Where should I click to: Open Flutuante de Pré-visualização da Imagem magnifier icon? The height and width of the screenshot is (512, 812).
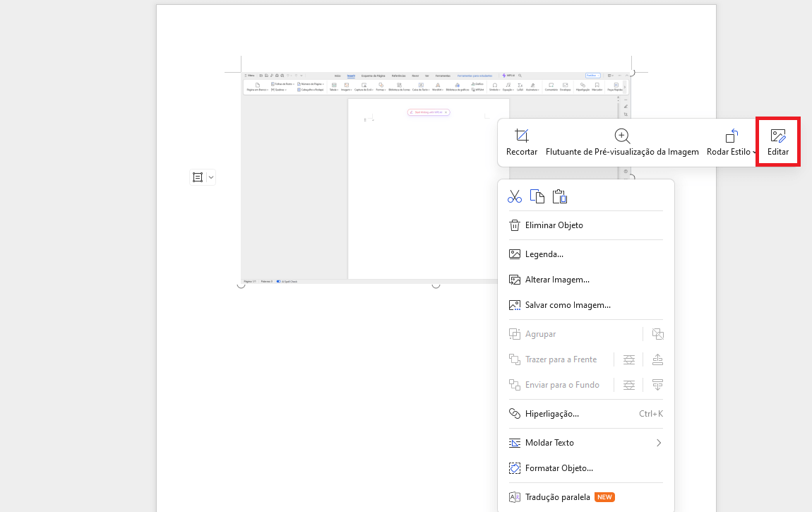(x=621, y=136)
